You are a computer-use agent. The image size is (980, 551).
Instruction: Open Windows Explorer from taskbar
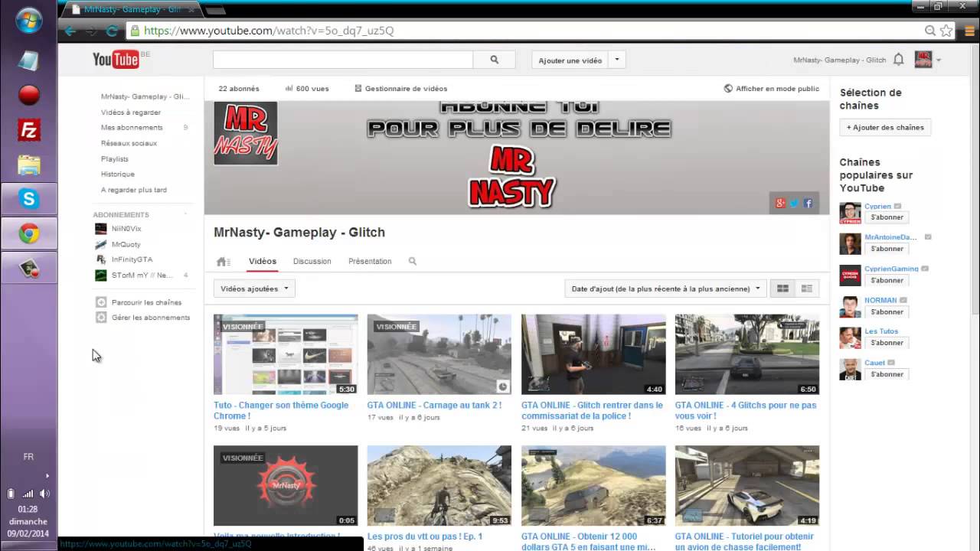(29, 165)
